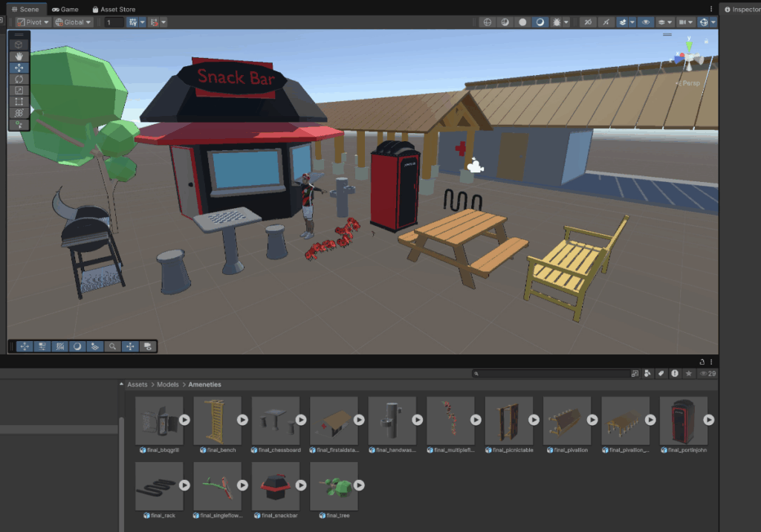Click the Models breadcrumb link

[x=167, y=385]
